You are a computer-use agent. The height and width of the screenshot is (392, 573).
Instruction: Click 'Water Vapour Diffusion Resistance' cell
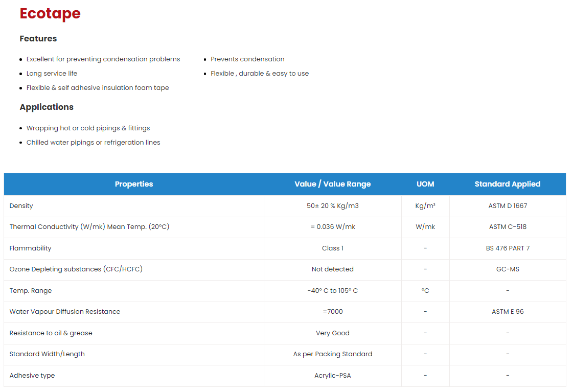pyautogui.click(x=134, y=312)
